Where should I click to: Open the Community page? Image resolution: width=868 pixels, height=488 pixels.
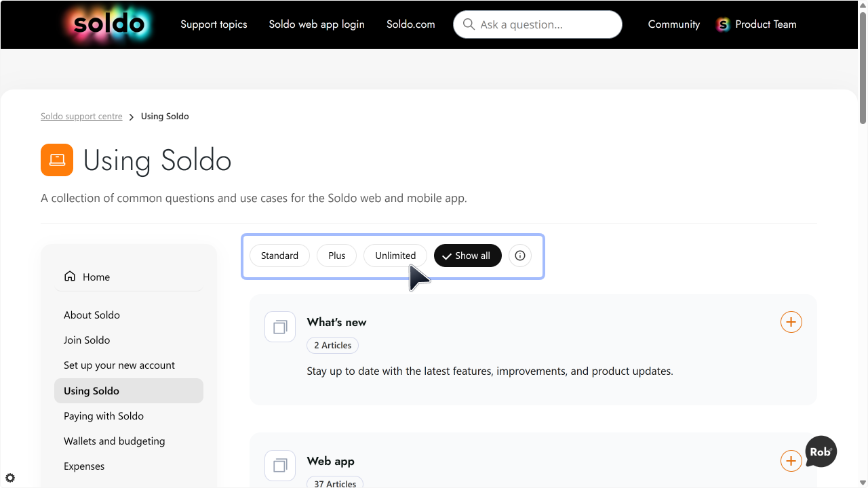(x=674, y=24)
